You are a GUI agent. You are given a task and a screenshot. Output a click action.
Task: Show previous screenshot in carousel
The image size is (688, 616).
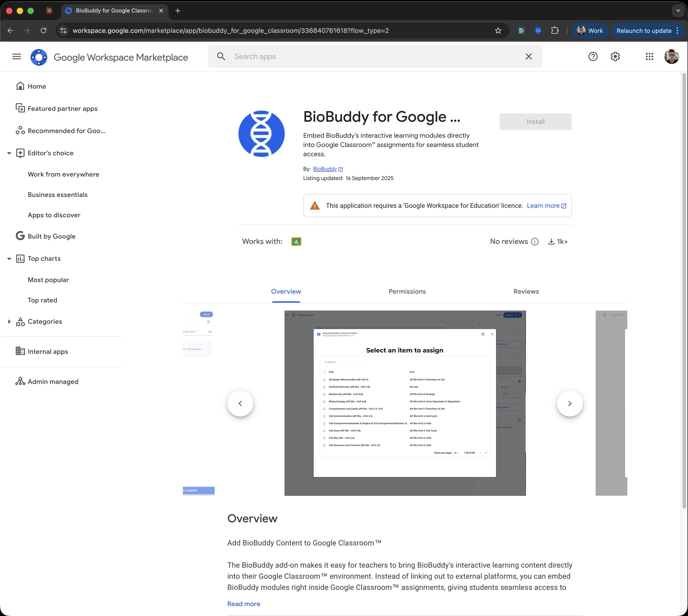(240, 403)
